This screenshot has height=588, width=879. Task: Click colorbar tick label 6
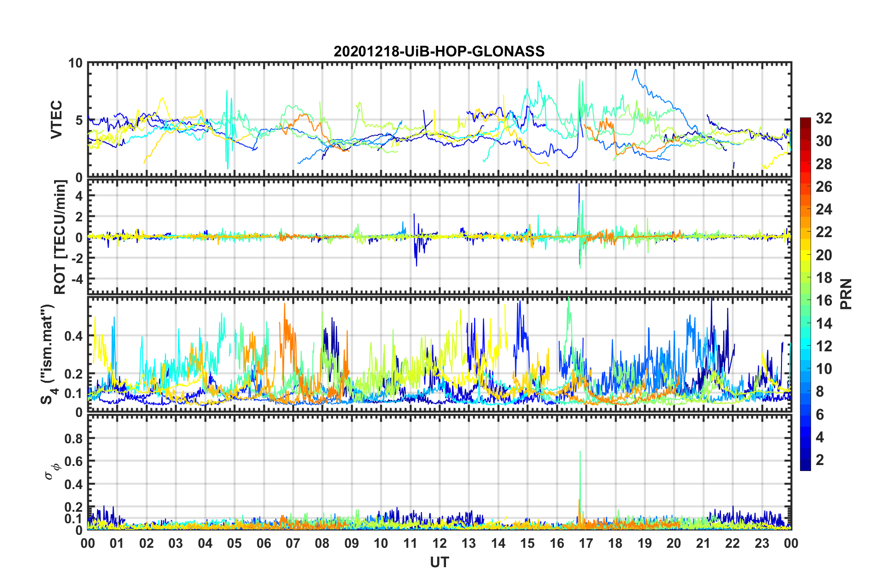(820, 415)
